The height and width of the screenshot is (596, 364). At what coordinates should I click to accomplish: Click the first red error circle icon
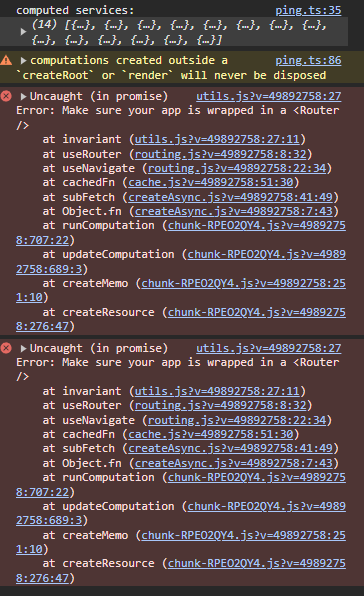click(x=6, y=96)
